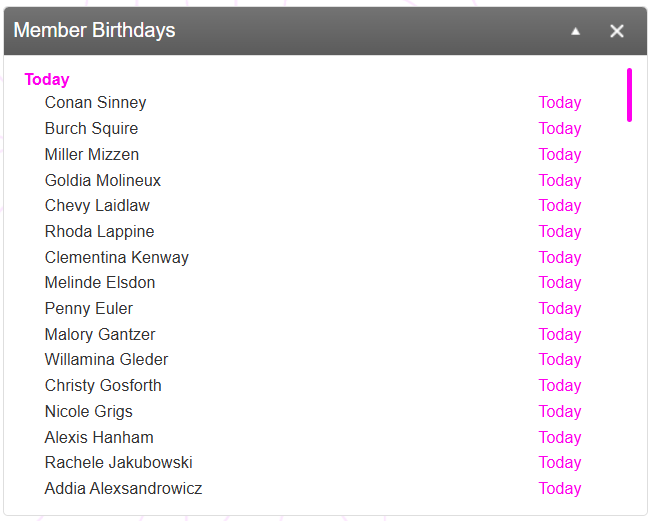Image resolution: width=652 pixels, height=521 pixels.
Task: Open Christy Gosforth's member profile
Action: click(103, 386)
